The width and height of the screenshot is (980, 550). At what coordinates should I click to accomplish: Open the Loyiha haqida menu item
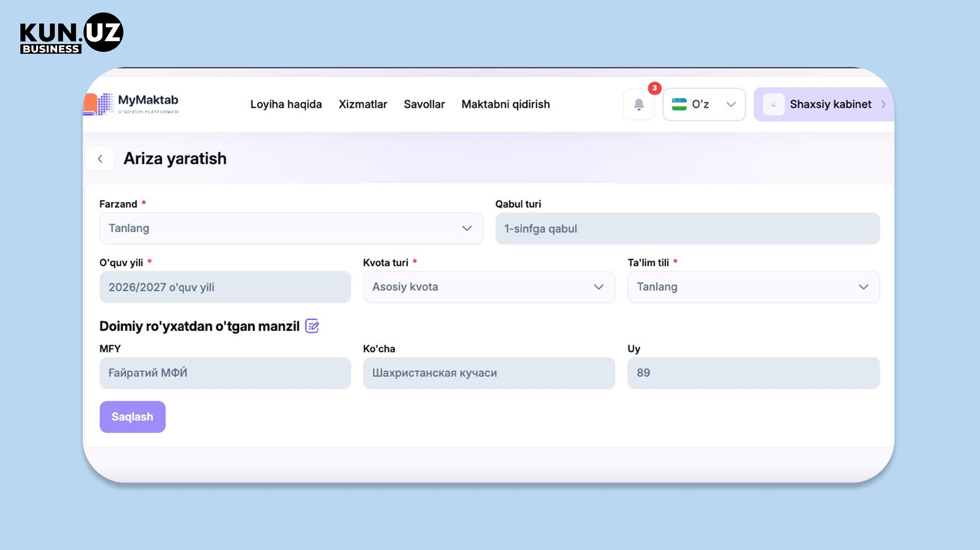pos(286,104)
